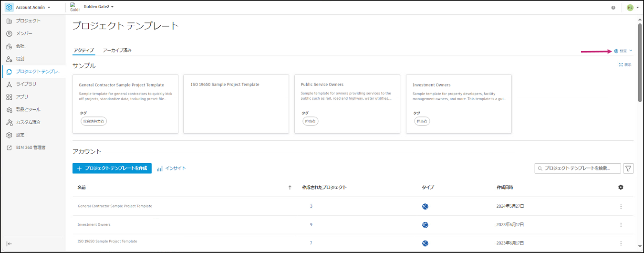644x253 pixels.
Task: Click type icon in Investment Owners row
Action: [x=425, y=225]
